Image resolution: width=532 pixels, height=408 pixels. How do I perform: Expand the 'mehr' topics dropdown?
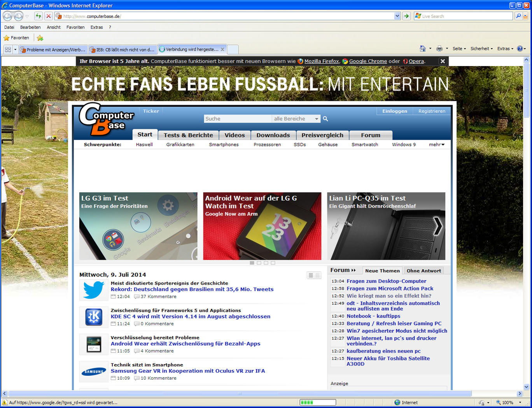pyautogui.click(x=437, y=144)
